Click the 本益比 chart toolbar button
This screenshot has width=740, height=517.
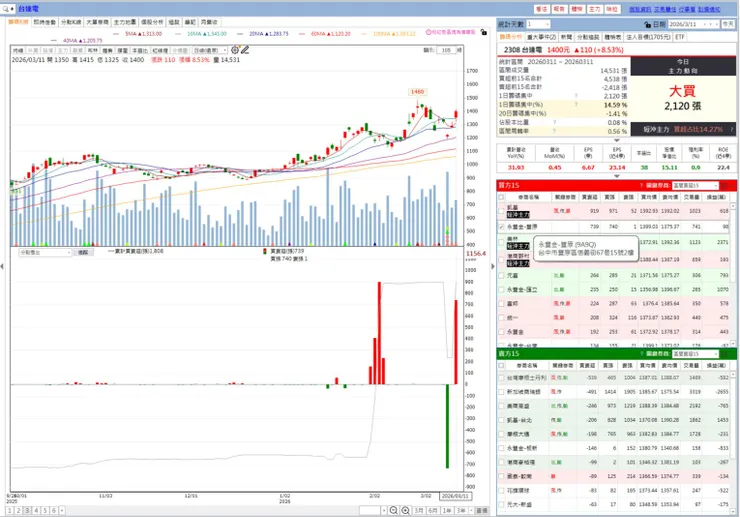139,50
